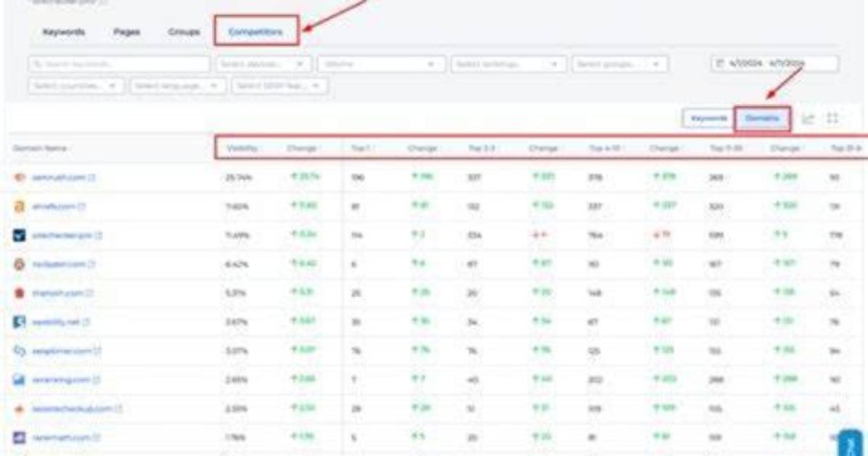Image resolution: width=868 pixels, height=456 pixels.
Task: Click the seranking.com favicon
Action: click(20, 380)
